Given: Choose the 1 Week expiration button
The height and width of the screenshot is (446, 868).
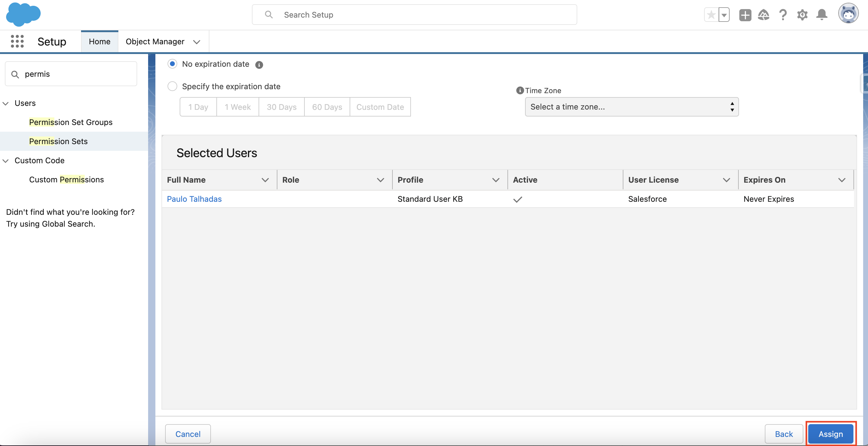Looking at the screenshot, I should pyautogui.click(x=238, y=107).
